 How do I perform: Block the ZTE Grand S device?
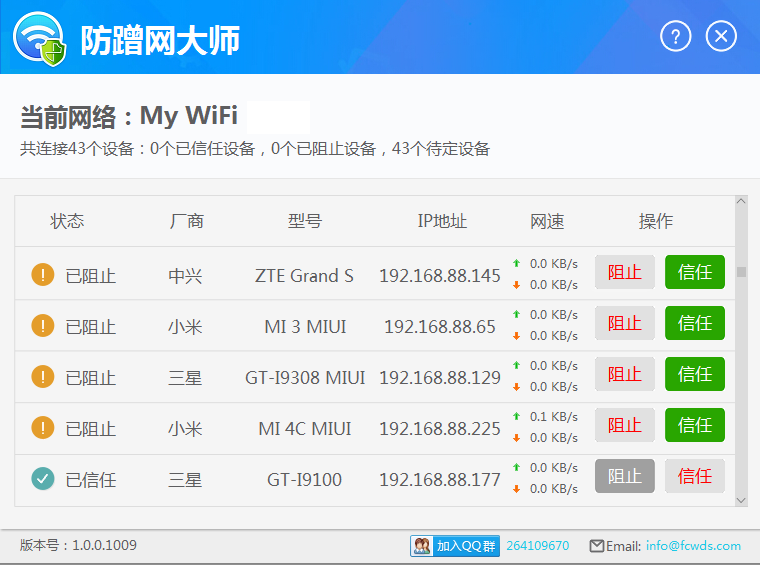tap(624, 272)
